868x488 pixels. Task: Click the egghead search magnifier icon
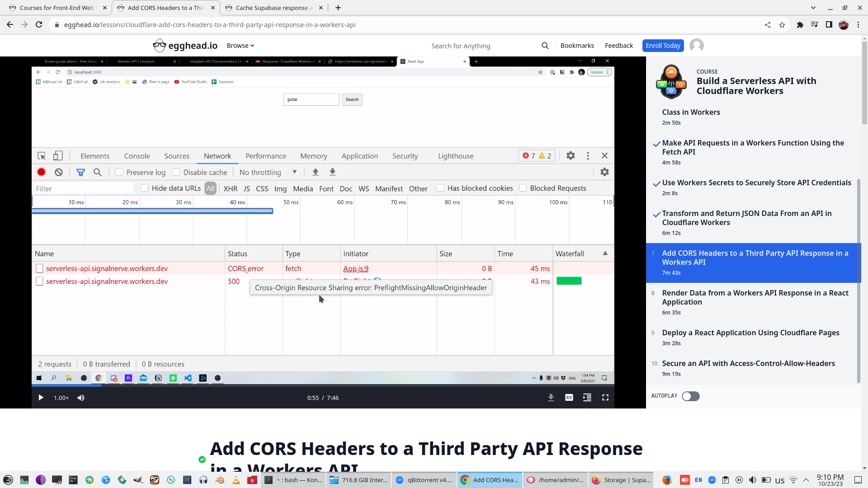(x=545, y=46)
